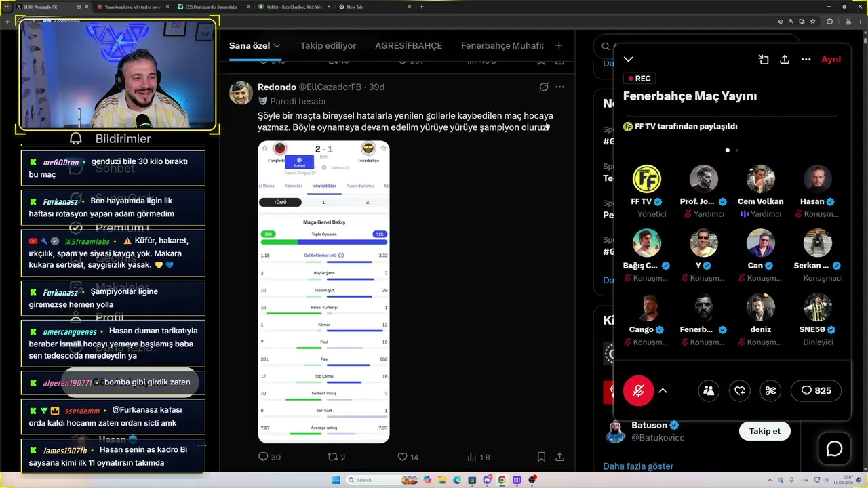The width and height of the screenshot is (868, 488).
Task: Click the Windows Start button
Action: tap(336, 480)
